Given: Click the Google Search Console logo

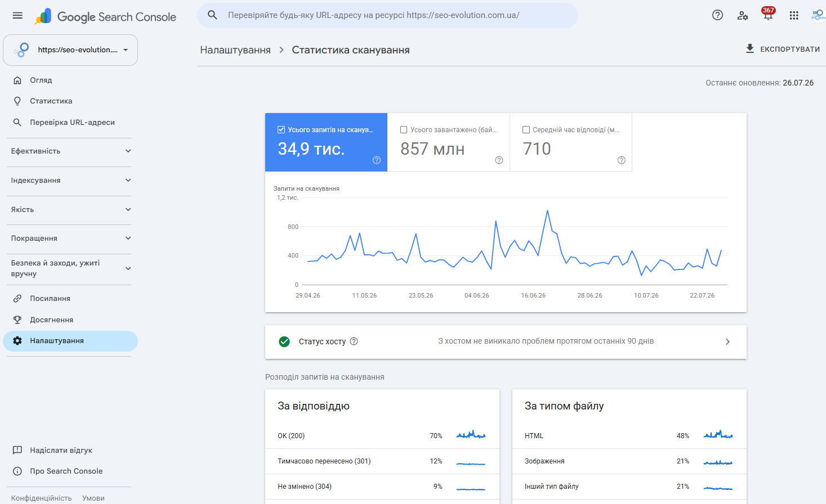Looking at the screenshot, I should pos(105,16).
